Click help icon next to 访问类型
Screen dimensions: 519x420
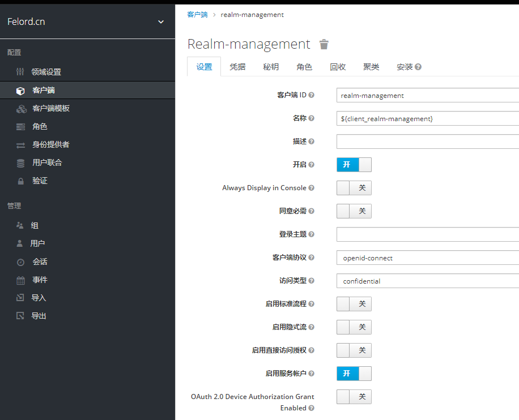point(311,280)
